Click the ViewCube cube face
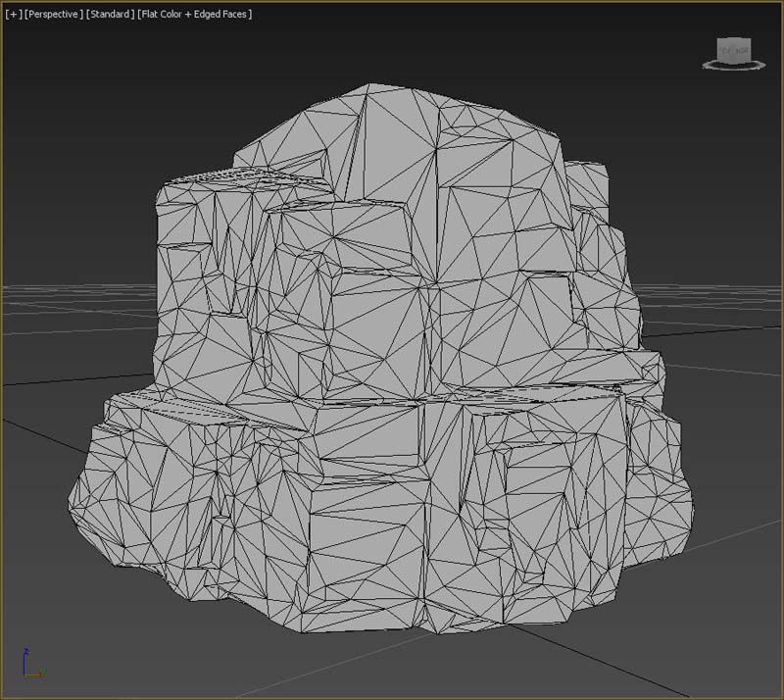 click(734, 49)
